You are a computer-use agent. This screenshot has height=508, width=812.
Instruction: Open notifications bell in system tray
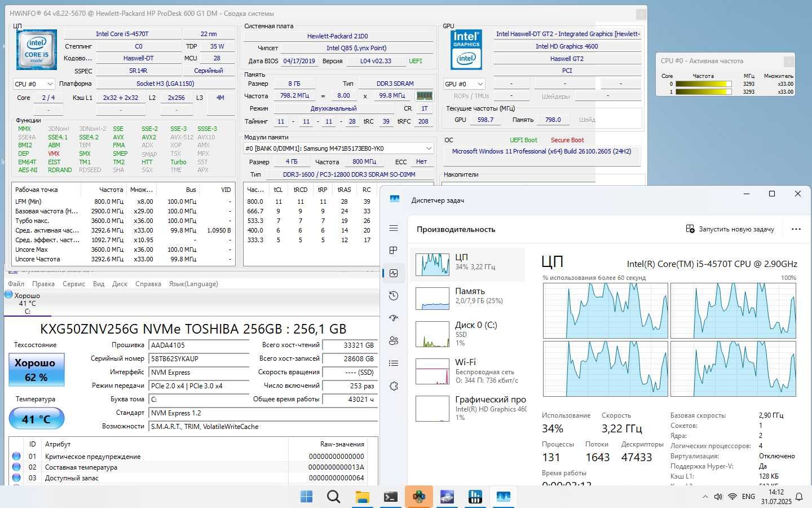[x=799, y=497]
